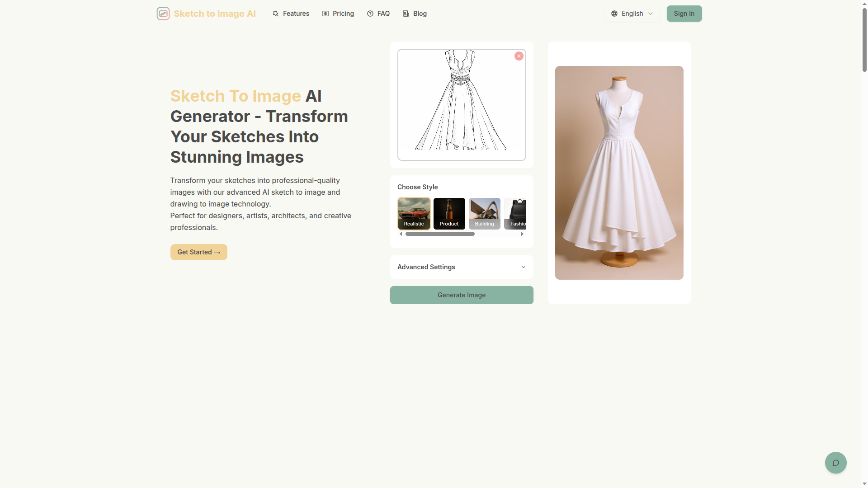
Task: Click the Blog document icon
Action: point(406,14)
